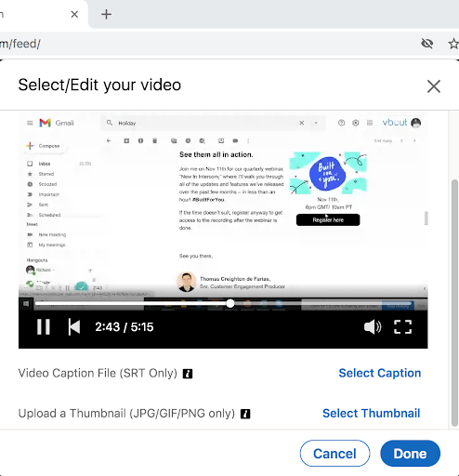Close the Select/Edit your video dialog

pos(434,86)
